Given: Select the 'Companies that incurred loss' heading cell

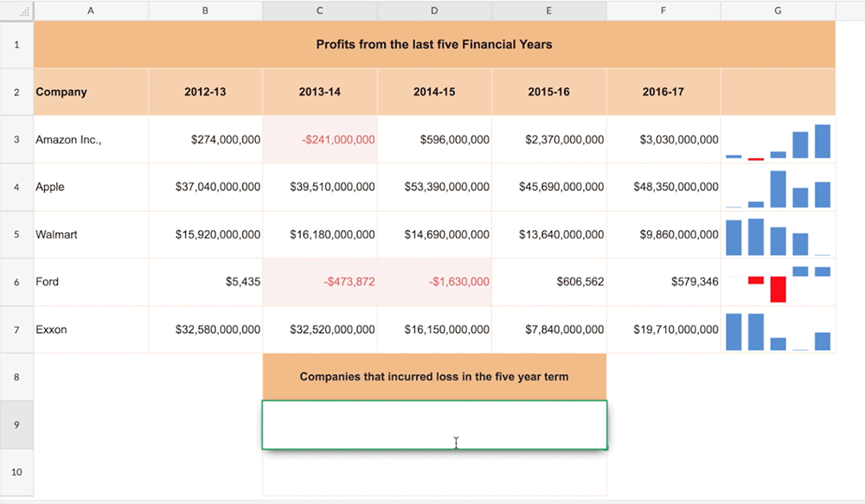Looking at the screenshot, I should point(434,377).
